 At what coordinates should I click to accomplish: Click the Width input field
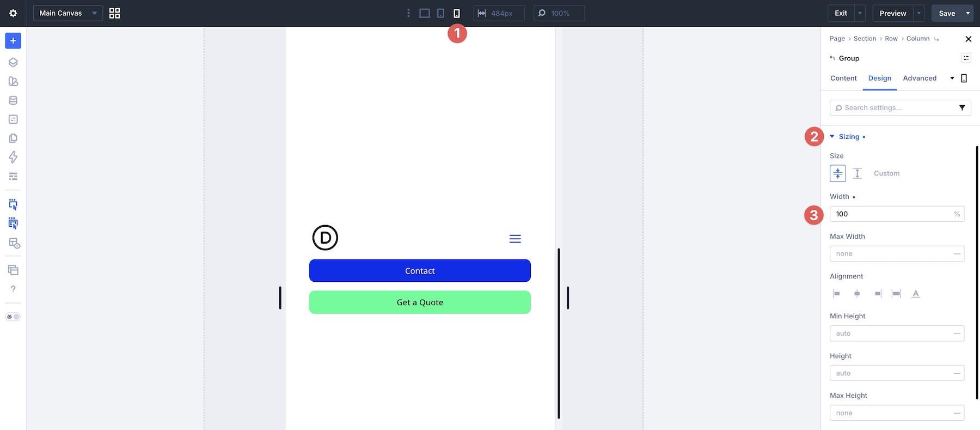[x=897, y=214]
